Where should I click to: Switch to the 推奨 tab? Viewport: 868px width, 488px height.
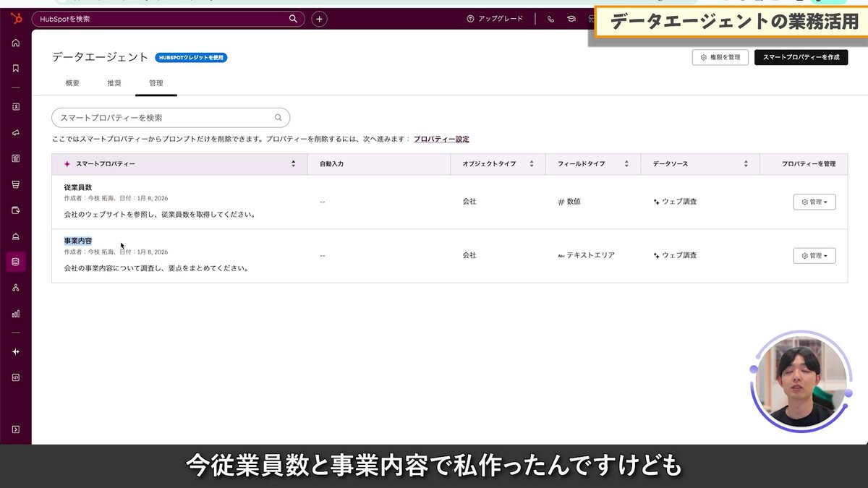click(x=114, y=82)
